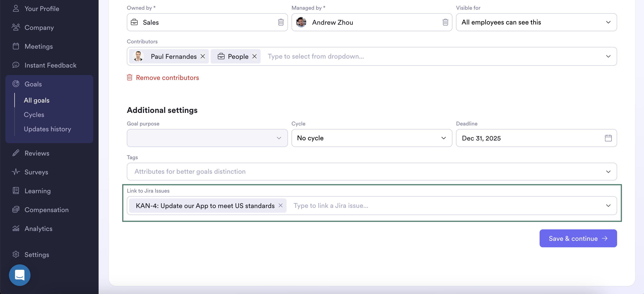Click the trash icon next to Sales owner

(x=281, y=22)
